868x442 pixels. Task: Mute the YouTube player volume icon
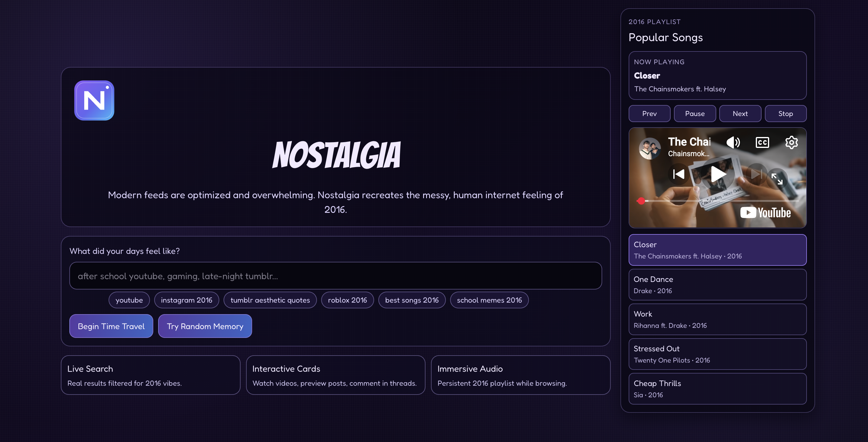(x=733, y=142)
